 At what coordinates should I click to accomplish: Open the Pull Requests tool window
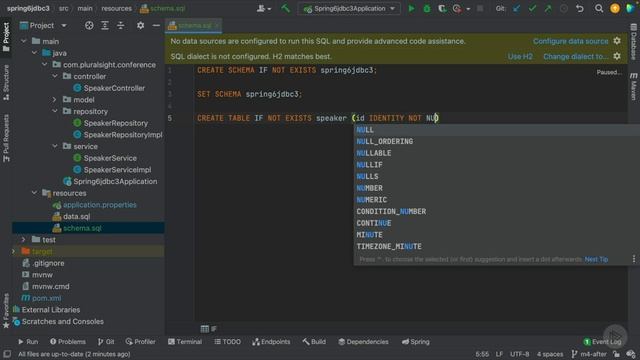pos(6,138)
